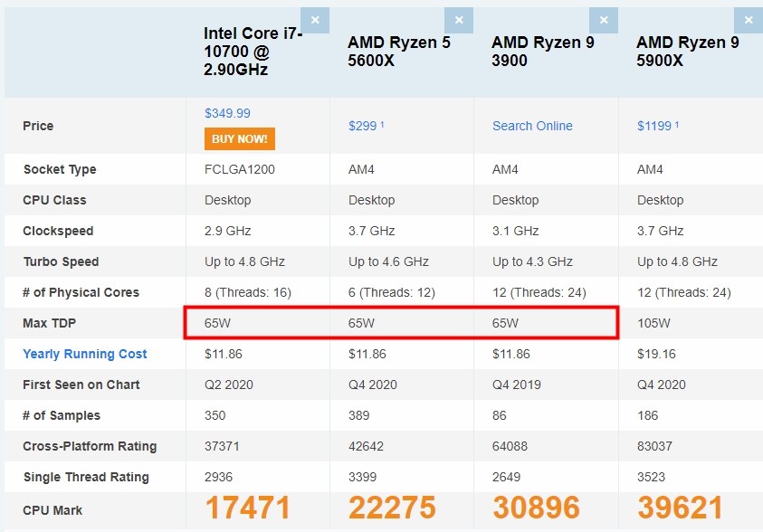Screen dimensions: 763x532
Task: Click the 37371 cross-platform rating
Action: 222,446
